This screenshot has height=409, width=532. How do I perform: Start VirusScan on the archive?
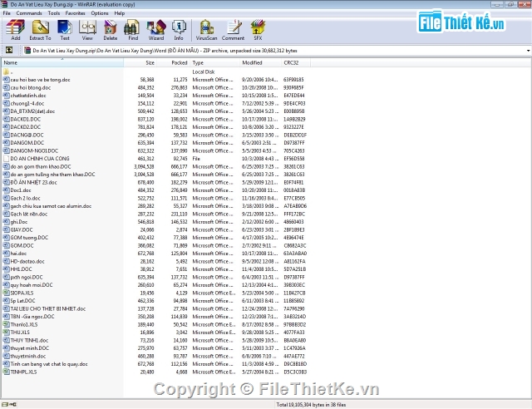206,30
